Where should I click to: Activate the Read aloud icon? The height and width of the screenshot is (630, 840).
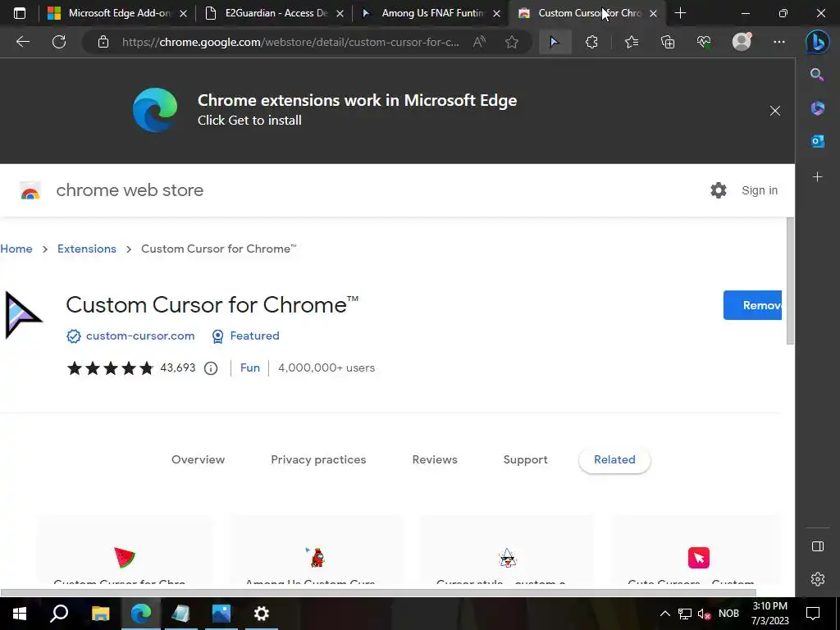click(479, 42)
